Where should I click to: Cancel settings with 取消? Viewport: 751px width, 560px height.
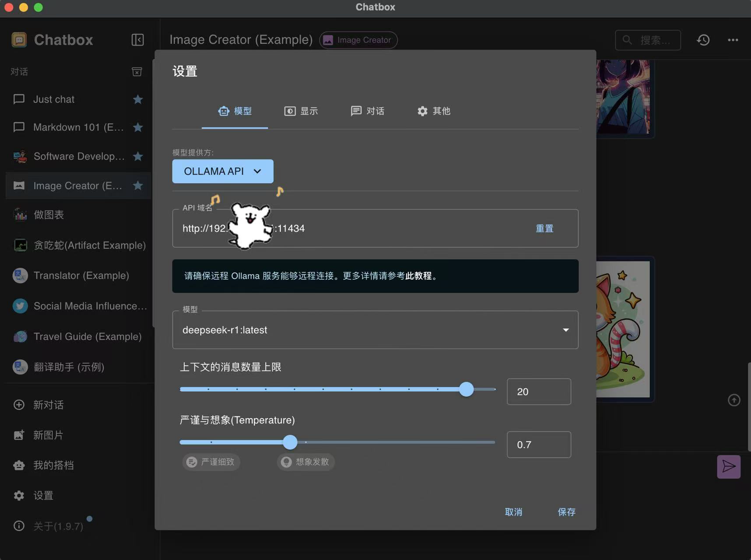click(513, 512)
